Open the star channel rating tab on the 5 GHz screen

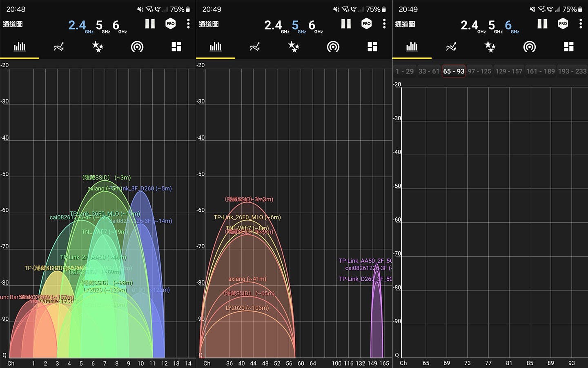point(294,47)
